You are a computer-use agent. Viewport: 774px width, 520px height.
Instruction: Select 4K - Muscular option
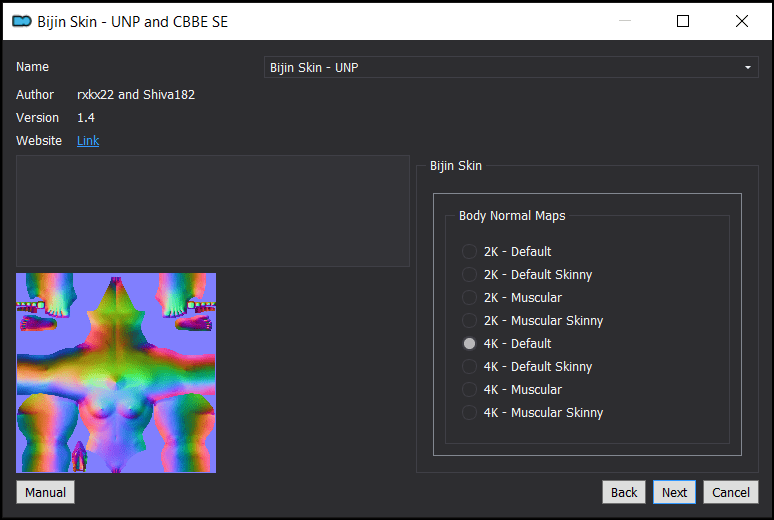pos(511,389)
